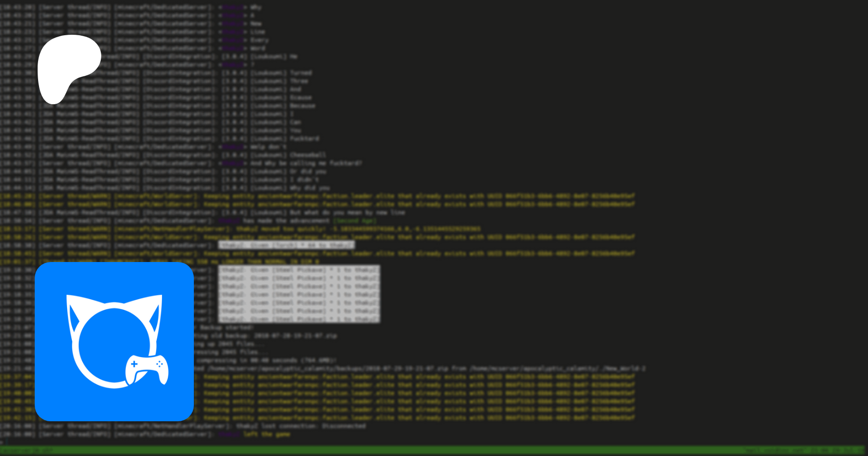Select the highlighted Given [Torch] * 64 line
The image size is (868, 456).
(286, 245)
